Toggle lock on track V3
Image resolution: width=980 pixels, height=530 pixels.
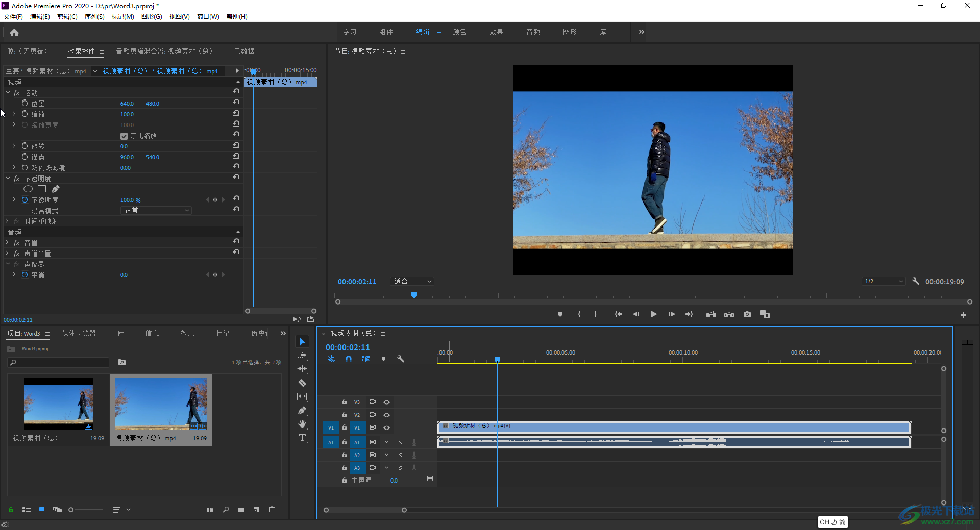(345, 402)
